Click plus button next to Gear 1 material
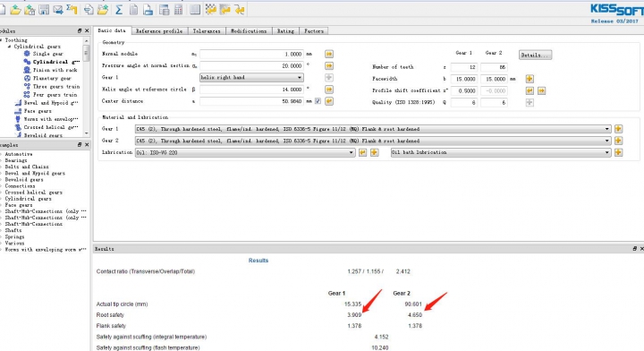 point(618,129)
